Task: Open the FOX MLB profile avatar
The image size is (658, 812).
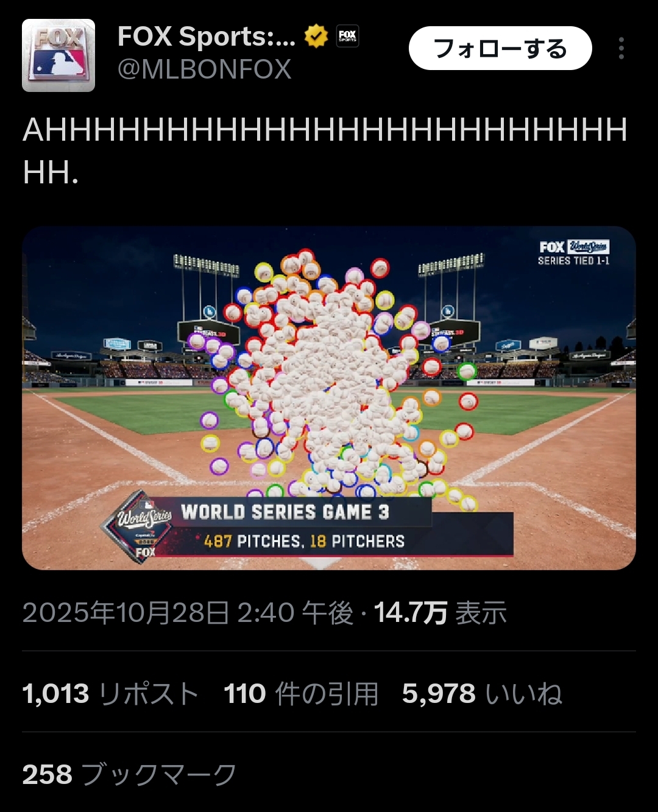Action: pyautogui.click(x=58, y=55)
